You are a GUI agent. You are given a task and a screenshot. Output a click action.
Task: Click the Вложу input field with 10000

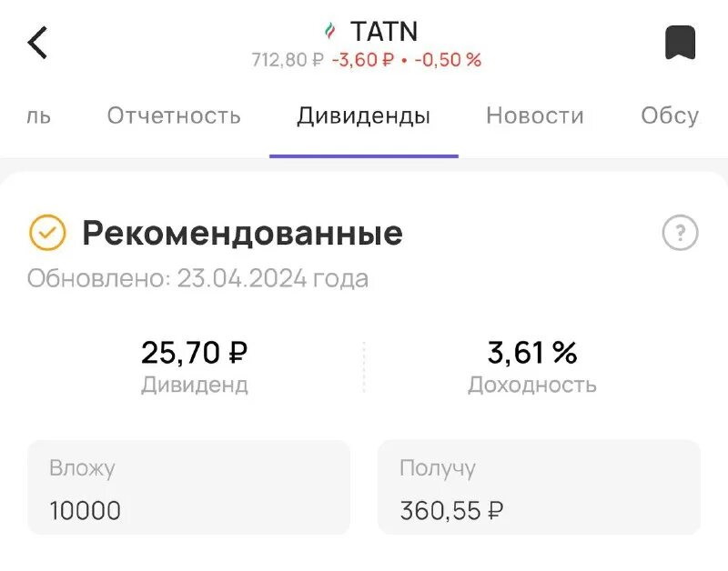(x=189, y=487)
